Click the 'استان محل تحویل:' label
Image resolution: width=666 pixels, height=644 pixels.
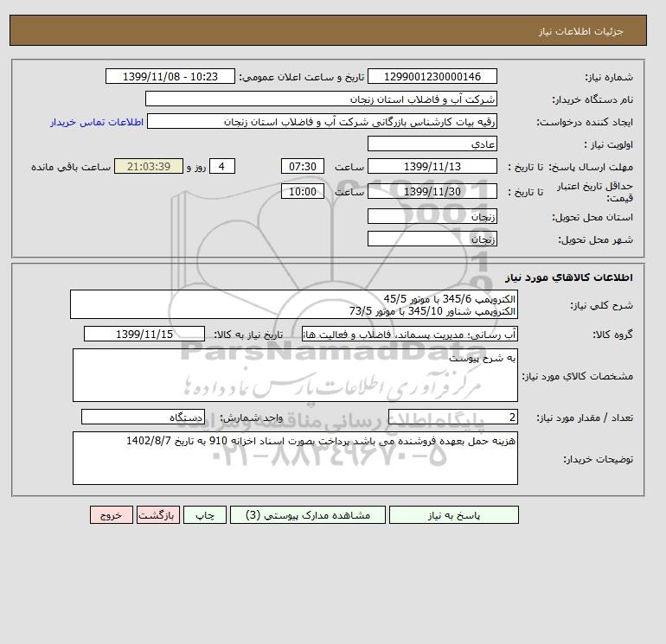tap(592, 217)
